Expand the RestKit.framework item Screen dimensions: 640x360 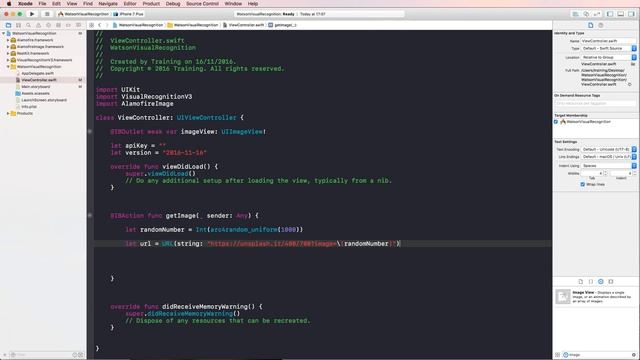pos(8,53)
